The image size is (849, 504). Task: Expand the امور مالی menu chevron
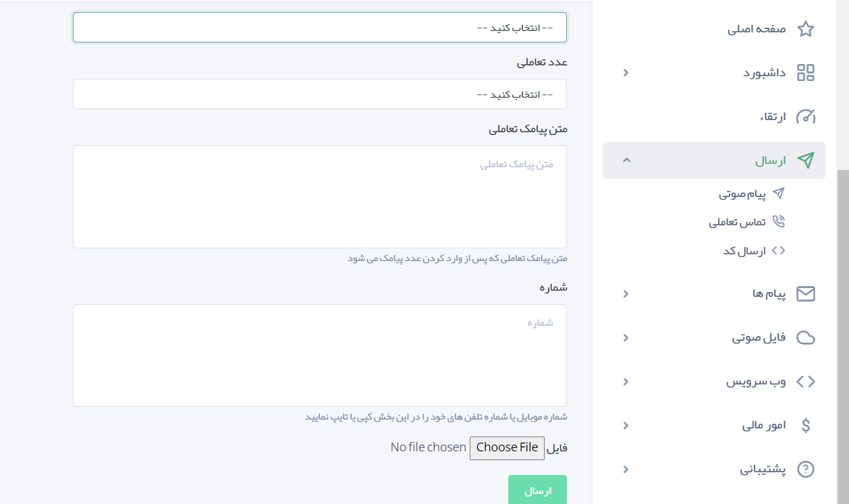pos(626,425)
